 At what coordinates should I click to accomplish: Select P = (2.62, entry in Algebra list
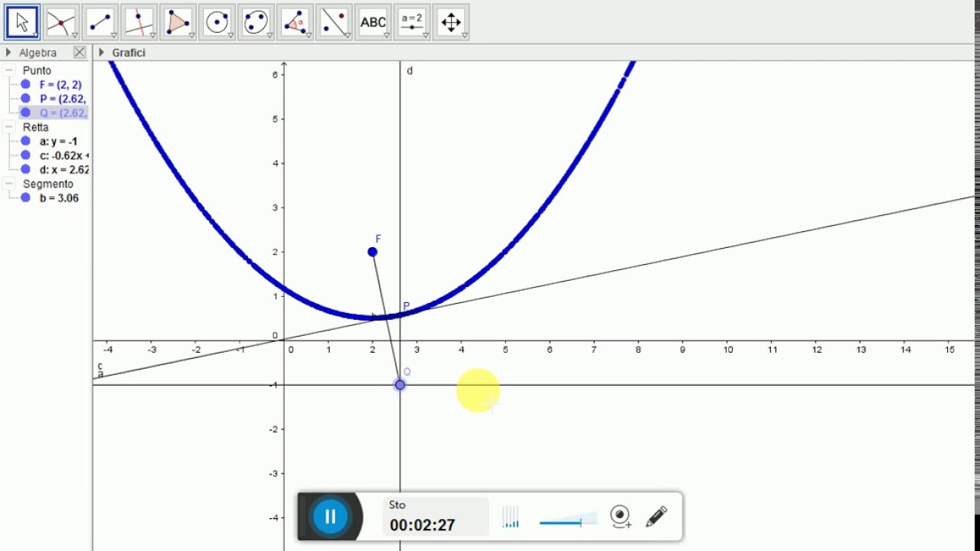(x=63, y=99)
